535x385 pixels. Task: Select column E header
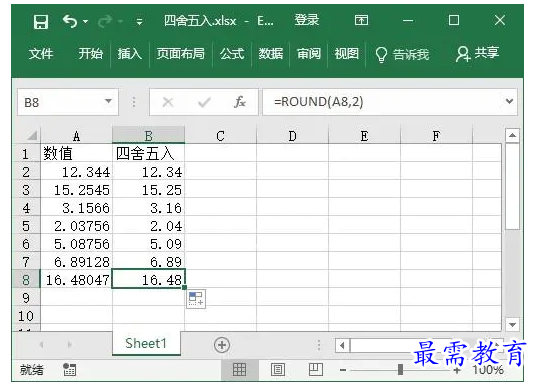[364, 136]
